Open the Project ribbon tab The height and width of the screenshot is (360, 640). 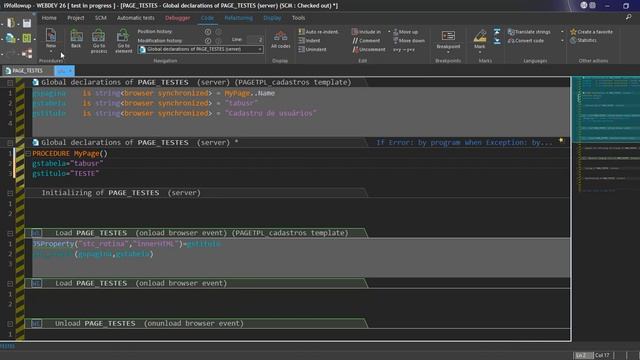[76, 18]
